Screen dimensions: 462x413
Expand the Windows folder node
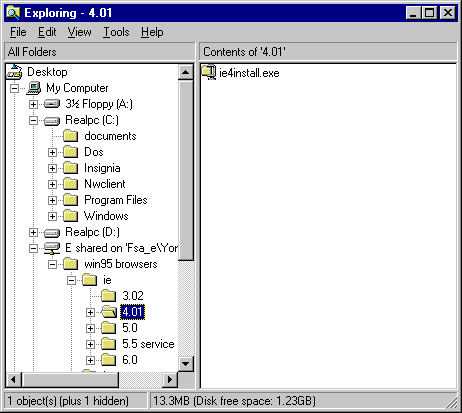tap(52, 216)
